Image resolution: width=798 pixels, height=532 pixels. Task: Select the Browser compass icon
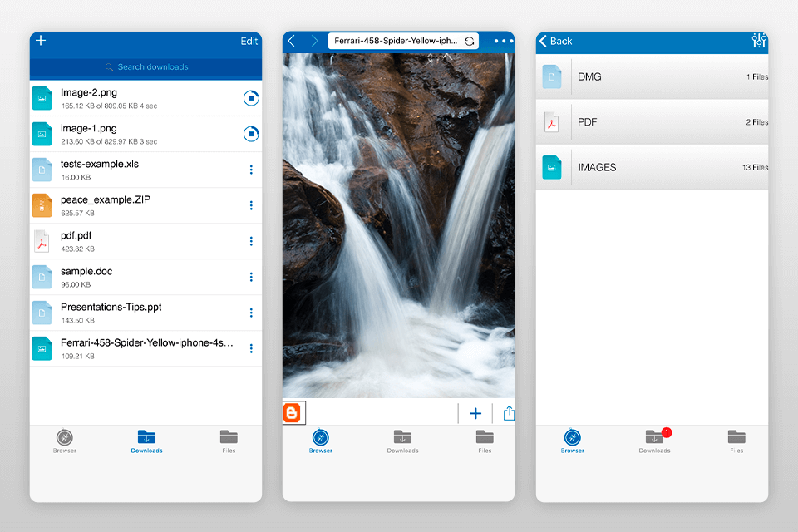(x=320, y=441)
